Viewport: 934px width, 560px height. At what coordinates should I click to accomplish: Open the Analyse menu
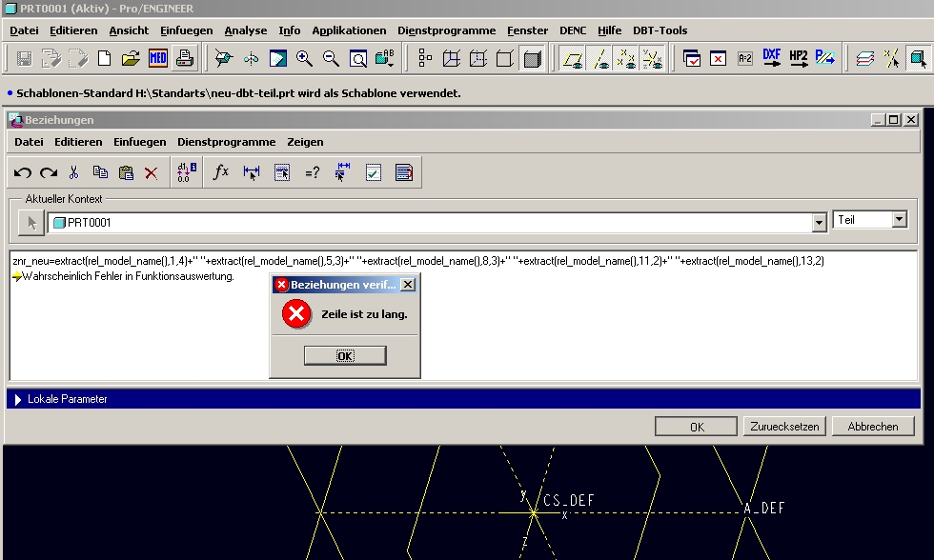[246, 30]
